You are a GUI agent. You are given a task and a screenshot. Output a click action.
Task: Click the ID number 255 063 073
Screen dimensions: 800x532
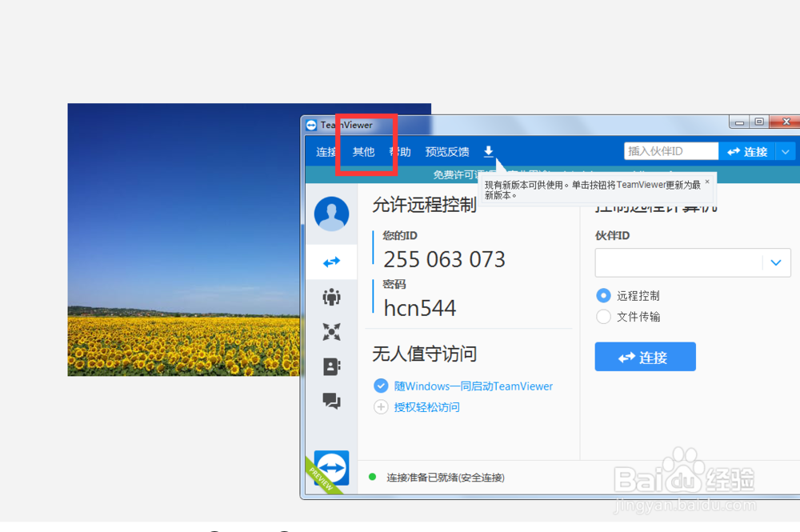pos(444,260)
